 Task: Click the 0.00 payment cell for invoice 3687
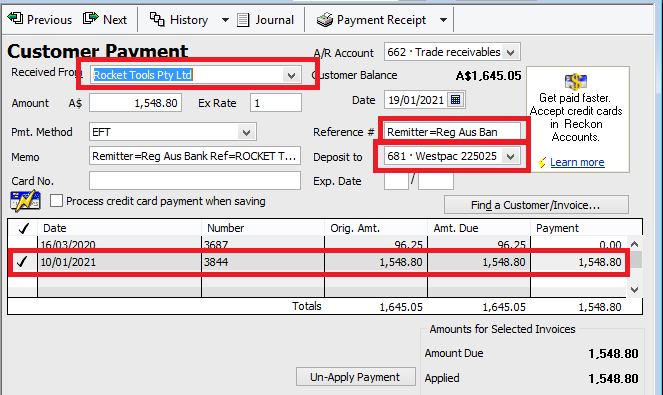[578, 244]
